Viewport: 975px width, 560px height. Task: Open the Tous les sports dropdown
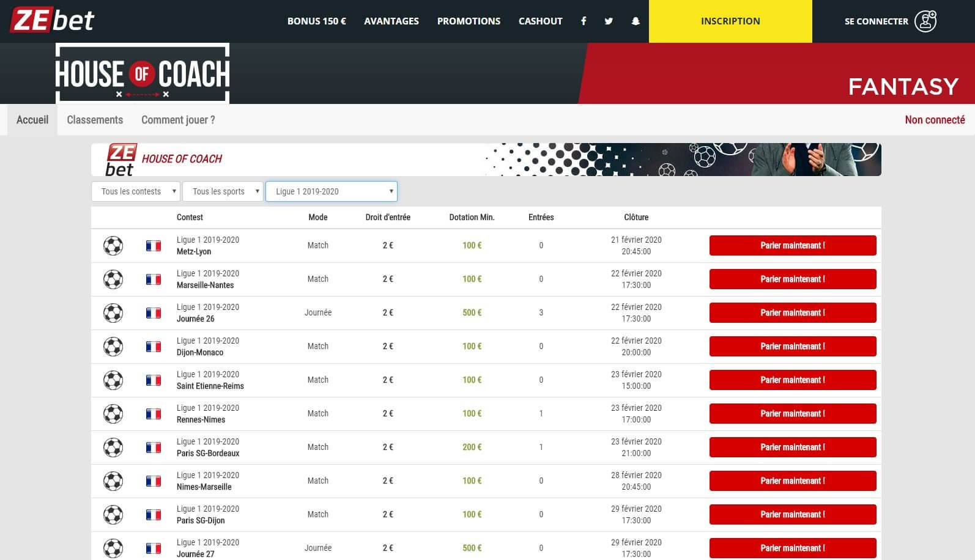[x=223, y=191]
